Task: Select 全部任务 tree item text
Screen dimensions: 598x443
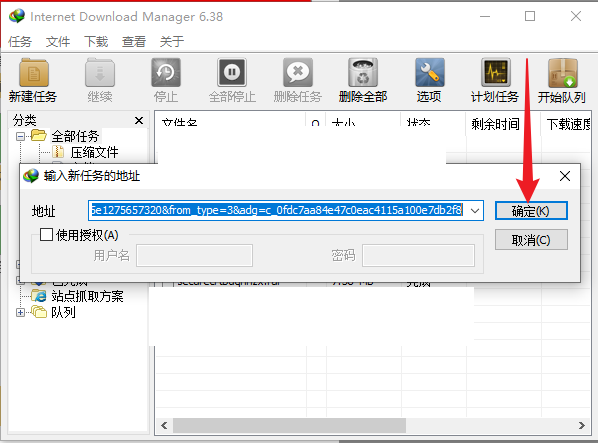Action: pyautogui.click(x=75, y=136)
